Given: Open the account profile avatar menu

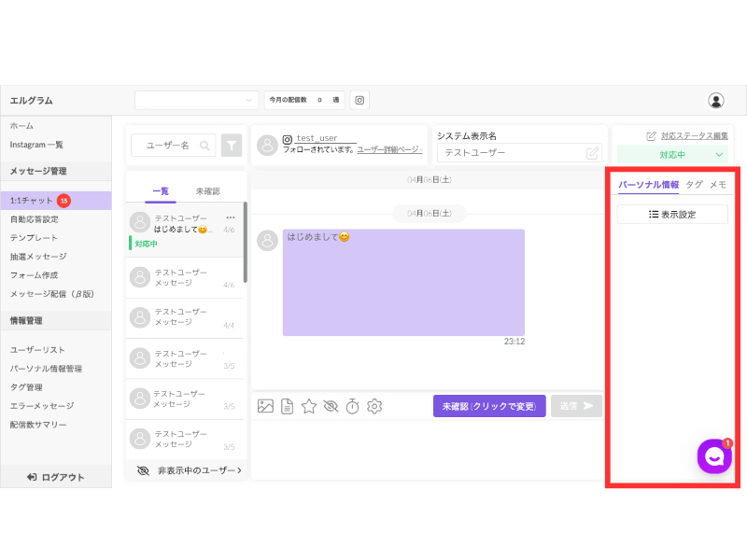Looking at the screenshot, I should [x=715, y=101].
